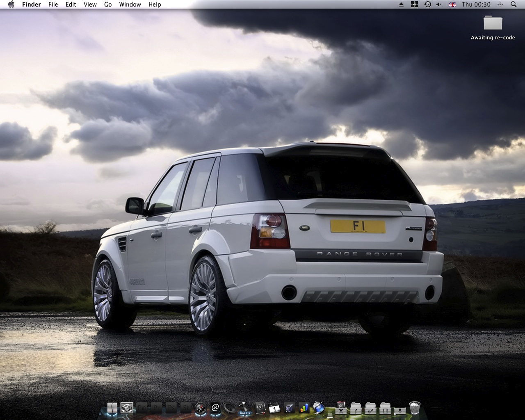This screenshot has height=420, width=525.
Task: Click the Thu 00:30 clock
Action: (x=476, y=5)
